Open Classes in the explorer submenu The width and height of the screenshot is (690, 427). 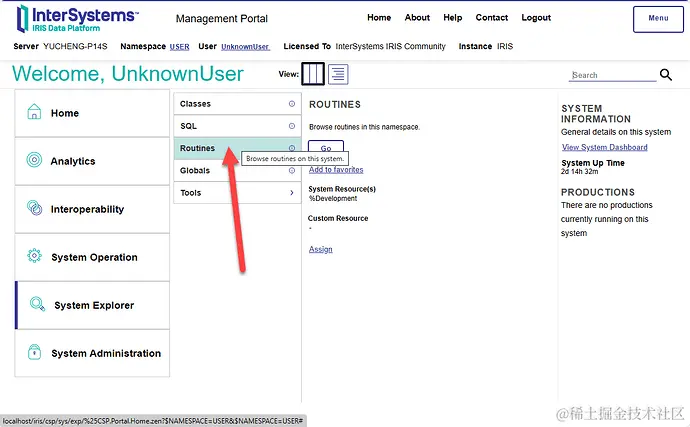[x=237, y=104]
